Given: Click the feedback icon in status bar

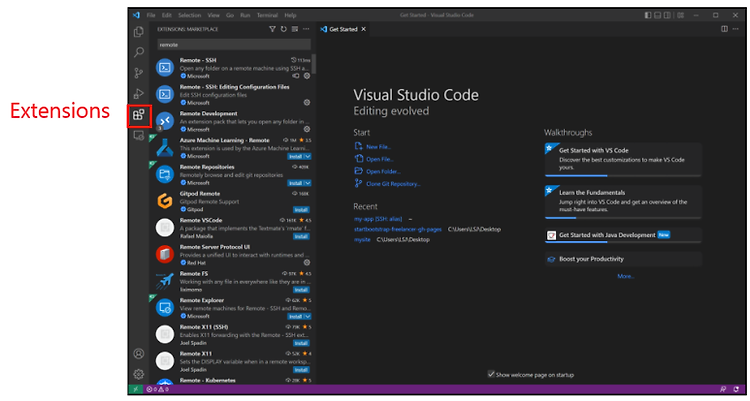Looking at the screenshot, I should [723, 389].
